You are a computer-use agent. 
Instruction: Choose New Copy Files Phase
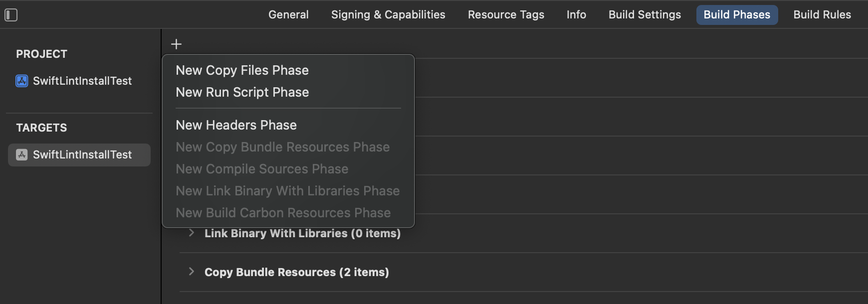(242, 70)
